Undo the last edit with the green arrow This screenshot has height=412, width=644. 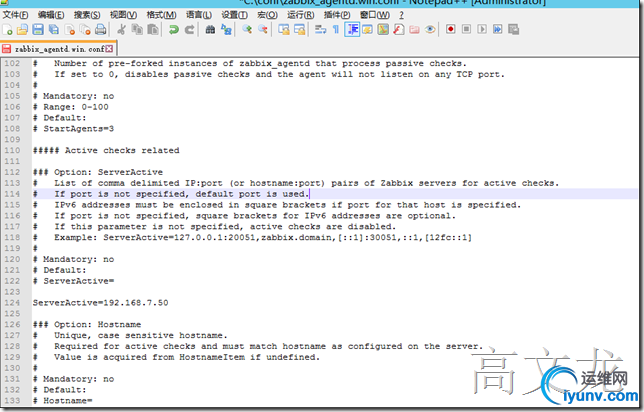pyautogui.click(x=174, y=30)
